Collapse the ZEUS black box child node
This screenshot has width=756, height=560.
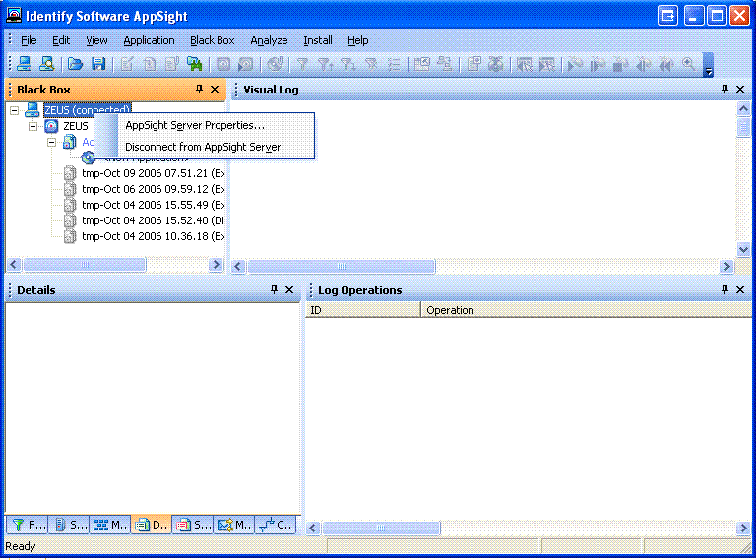click(32, 127)
